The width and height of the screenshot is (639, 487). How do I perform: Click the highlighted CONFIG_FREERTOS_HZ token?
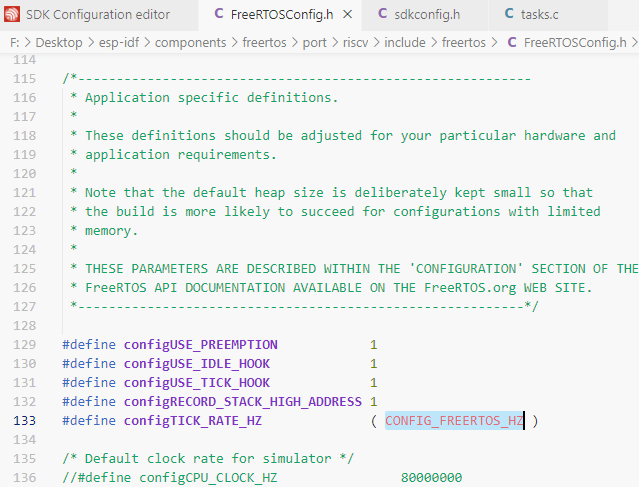pyautogui.click(x=454, y=421)
